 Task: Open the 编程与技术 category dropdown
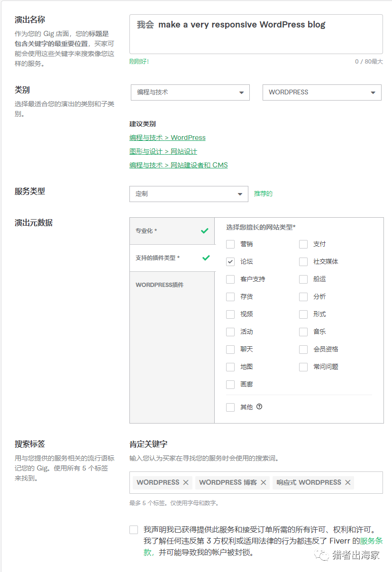pos(190,92)
